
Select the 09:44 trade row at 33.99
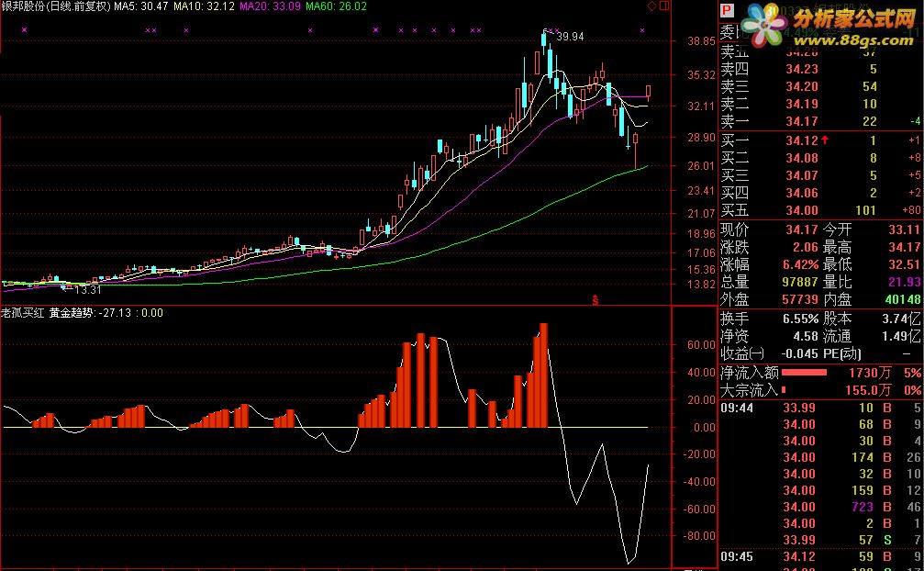821,408
